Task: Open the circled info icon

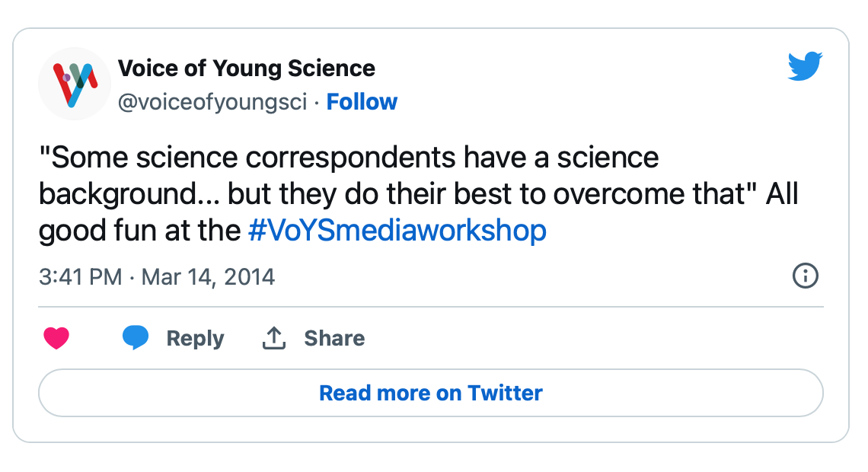Action: (x=805, y=276)
